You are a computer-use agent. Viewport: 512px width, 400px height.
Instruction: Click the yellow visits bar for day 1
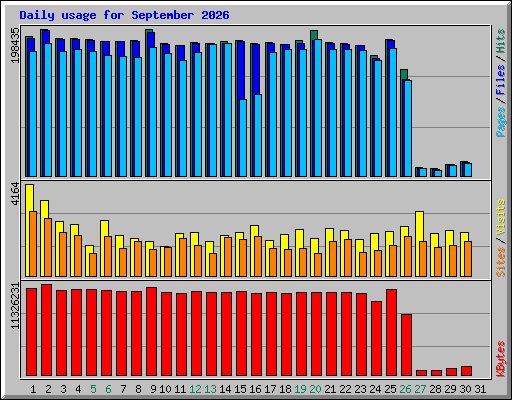tap(28, 231)
